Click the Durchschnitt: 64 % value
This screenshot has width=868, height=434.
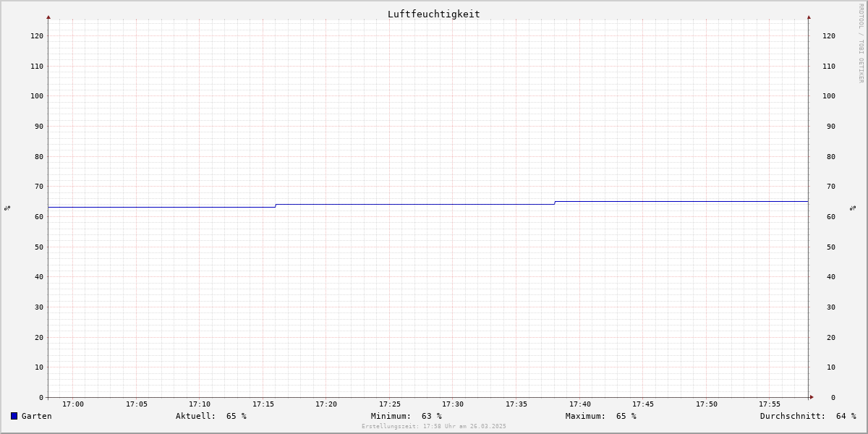[x=808, y=416]
